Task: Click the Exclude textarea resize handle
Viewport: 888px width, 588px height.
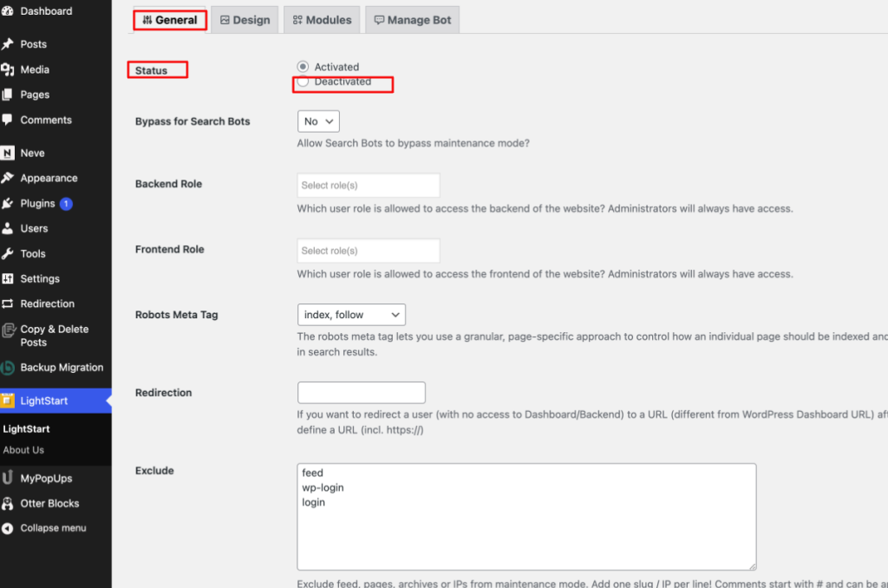Action: pyautogui.click(x=752, y=566)
